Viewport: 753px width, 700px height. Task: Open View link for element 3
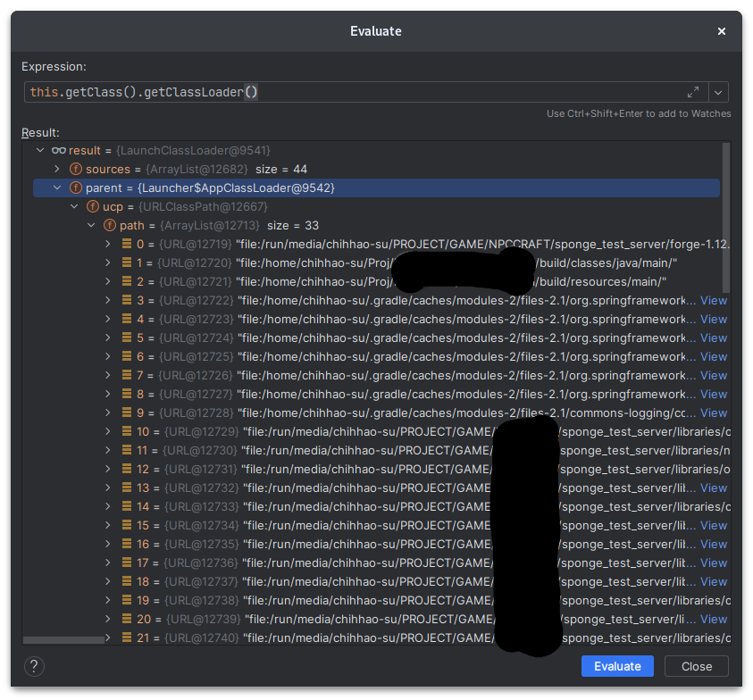coord(714,300)
